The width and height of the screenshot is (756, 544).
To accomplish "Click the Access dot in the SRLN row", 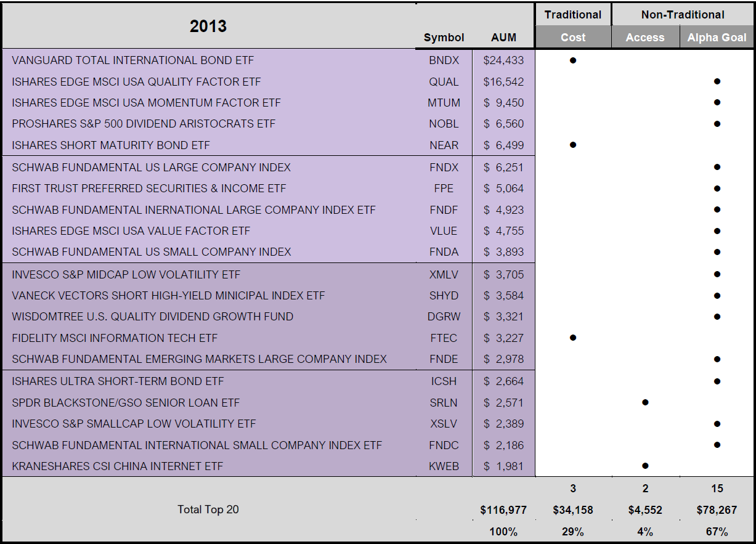I will coord(645,402).
